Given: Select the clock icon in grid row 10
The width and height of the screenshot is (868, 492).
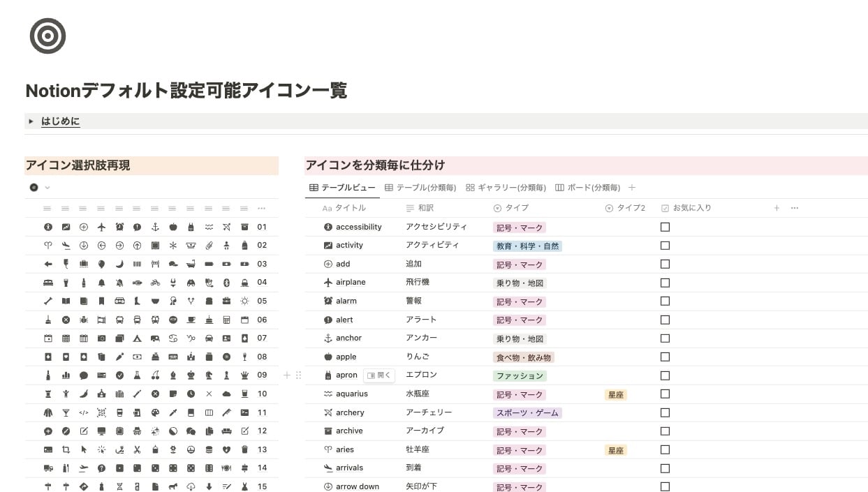Looking at the screenshot, I should click(191, 394).
